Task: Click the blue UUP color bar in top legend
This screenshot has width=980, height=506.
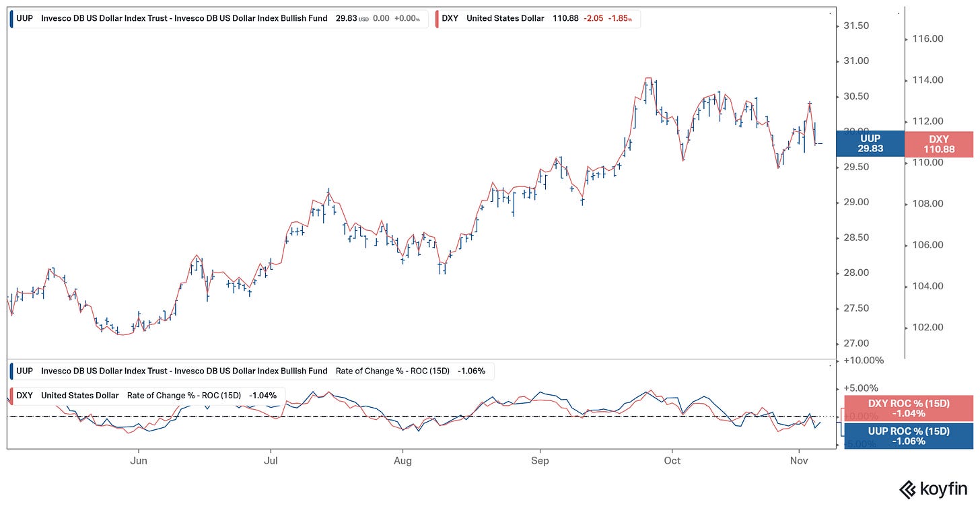Action: (x=12, y=19)
